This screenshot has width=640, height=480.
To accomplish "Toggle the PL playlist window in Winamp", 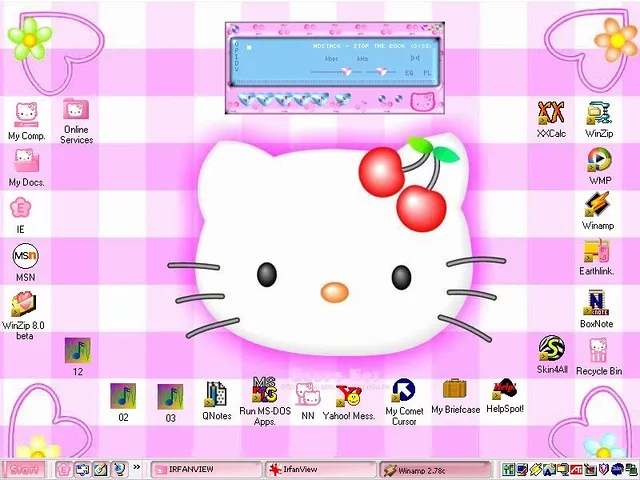I will click(427, 73).
